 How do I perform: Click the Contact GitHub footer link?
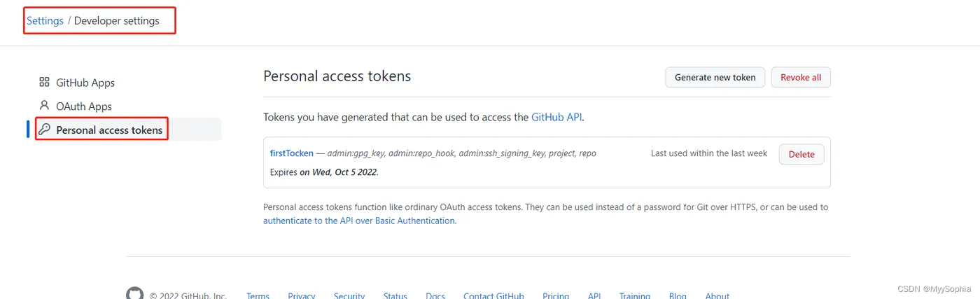tap(493, 295)
